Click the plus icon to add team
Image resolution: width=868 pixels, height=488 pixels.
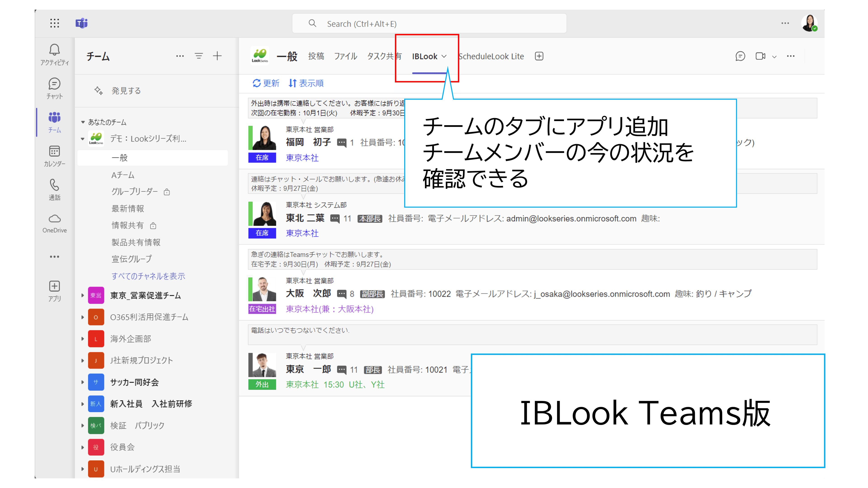click(x=217, y=56)
